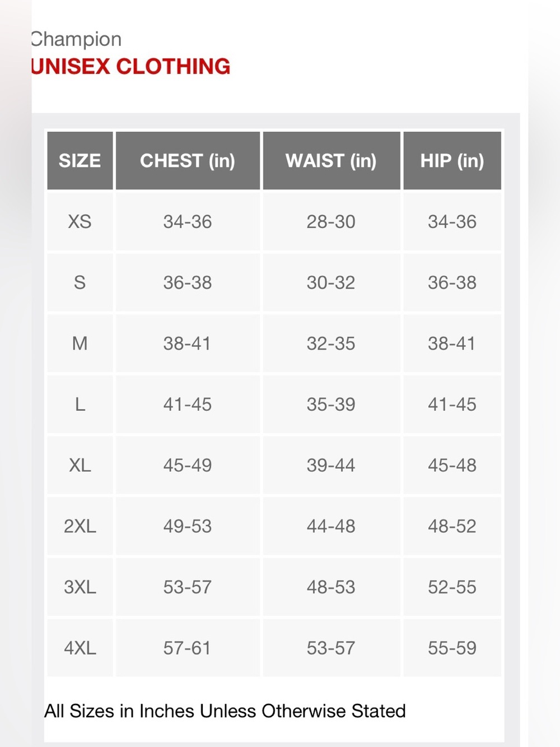Click the S size row label
This screenshot has height=747, width=560.
pos(80,282)
